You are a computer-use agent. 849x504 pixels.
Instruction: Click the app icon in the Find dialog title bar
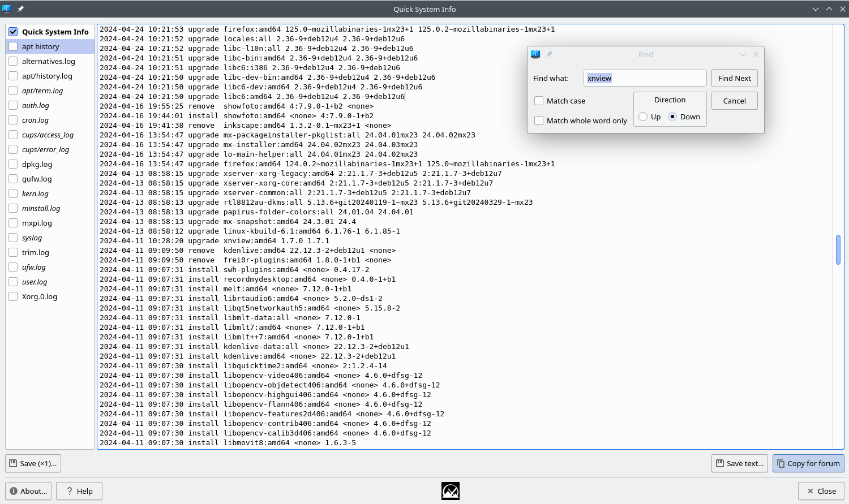click(535, 54)
